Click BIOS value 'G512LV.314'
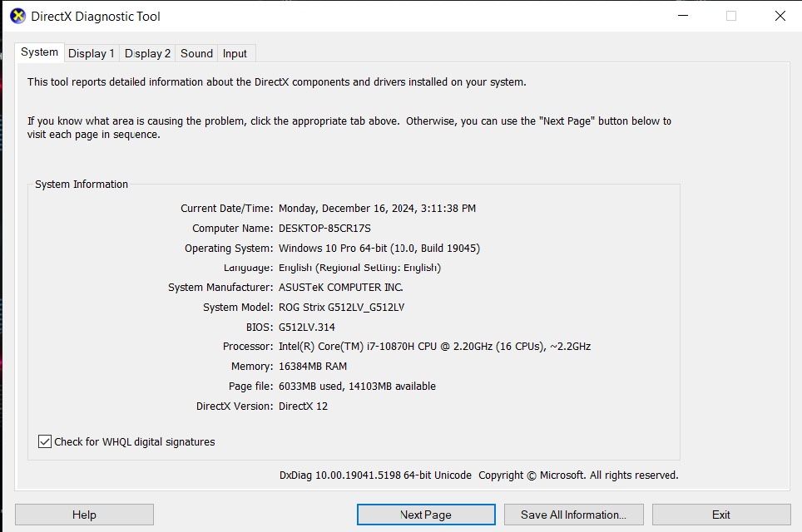Image resolution: width=802 pixels, height=532 pixels. [307, 327]
